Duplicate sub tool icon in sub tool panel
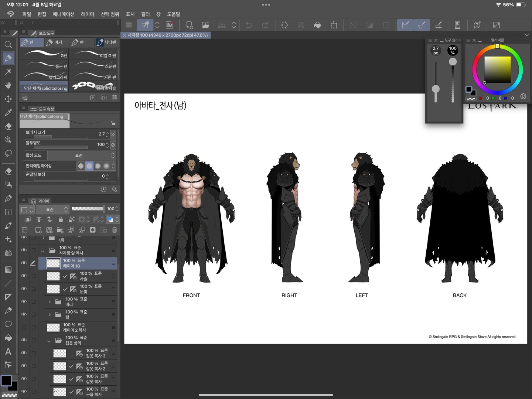Image resolution: width=532 pixels, height=399 pixels. click(x=104, y=98)
